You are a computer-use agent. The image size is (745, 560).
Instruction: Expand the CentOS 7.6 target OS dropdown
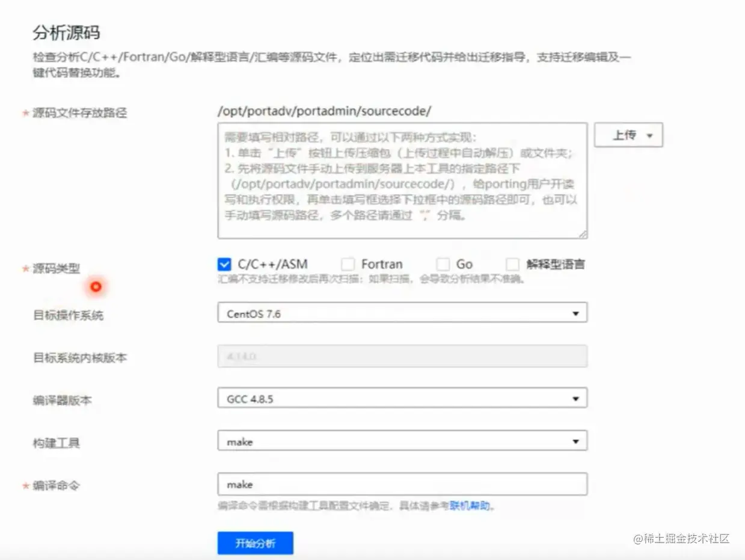(402, 313)
